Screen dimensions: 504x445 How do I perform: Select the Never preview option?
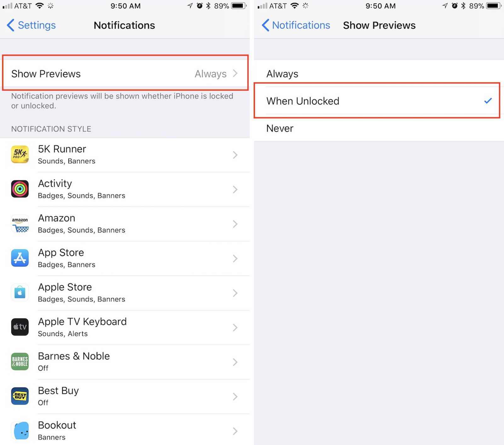(379, 128)
